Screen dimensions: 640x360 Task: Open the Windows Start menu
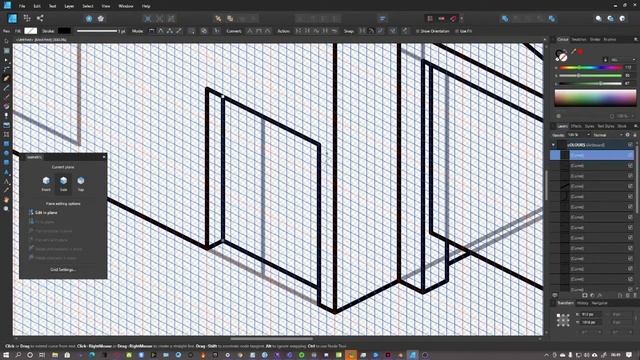point(6,355)
